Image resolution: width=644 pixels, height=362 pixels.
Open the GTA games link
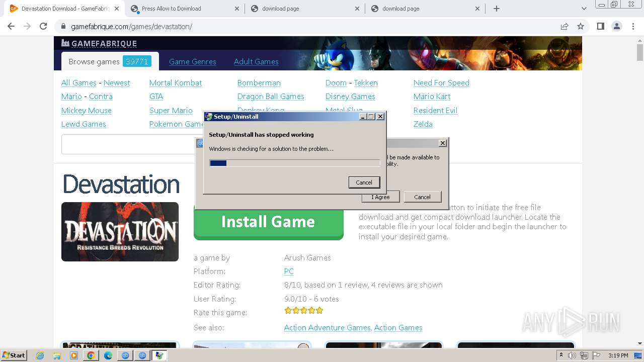156,97
